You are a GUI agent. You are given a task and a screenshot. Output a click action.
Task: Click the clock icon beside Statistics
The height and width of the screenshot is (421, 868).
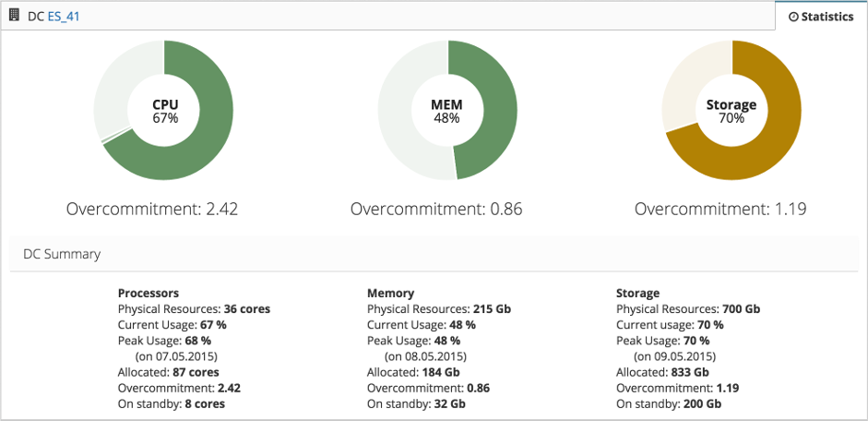pyautogui.click(x=793, y=17)
